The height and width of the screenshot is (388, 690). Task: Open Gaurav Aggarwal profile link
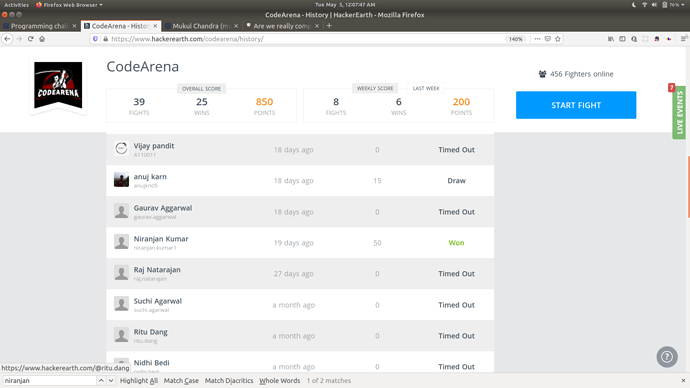click(x=163, y=208)
